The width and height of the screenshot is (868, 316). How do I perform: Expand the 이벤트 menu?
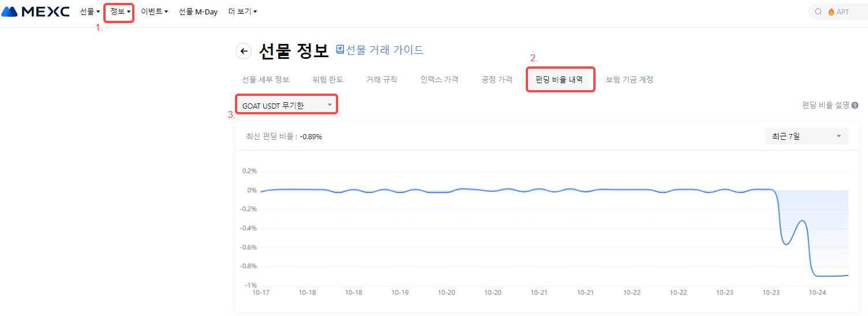click(x=154, y=12)
